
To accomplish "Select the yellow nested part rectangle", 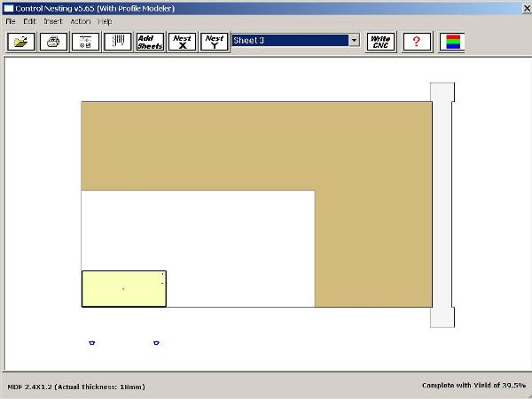I will point(123,289).
